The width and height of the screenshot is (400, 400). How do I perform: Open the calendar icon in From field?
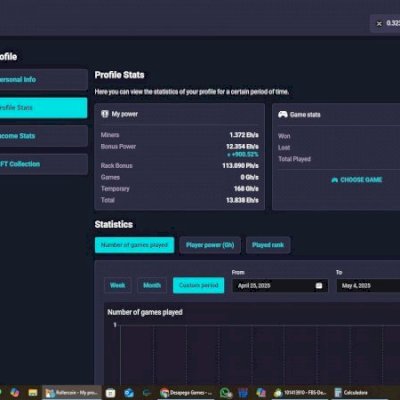pyautogui.click(x=319, y=286)
